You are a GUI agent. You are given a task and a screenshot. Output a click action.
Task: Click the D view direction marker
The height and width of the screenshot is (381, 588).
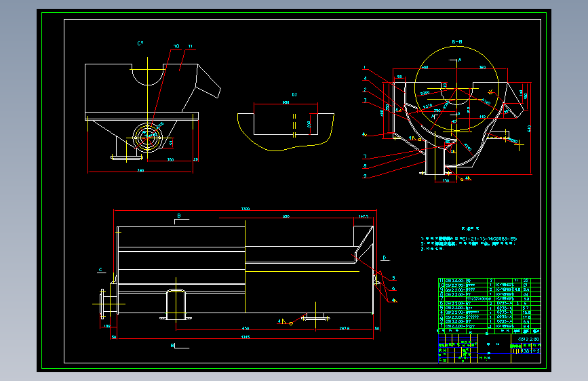(384, 258)
